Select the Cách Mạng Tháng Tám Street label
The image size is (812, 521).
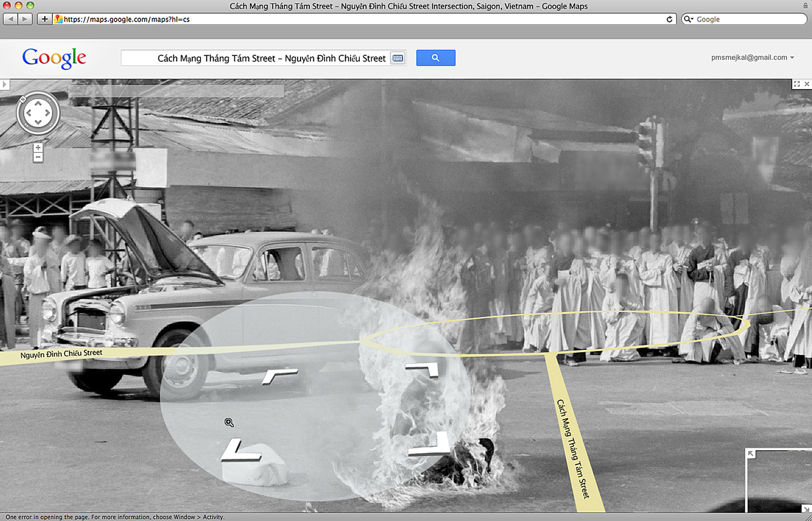click(573, 449)
